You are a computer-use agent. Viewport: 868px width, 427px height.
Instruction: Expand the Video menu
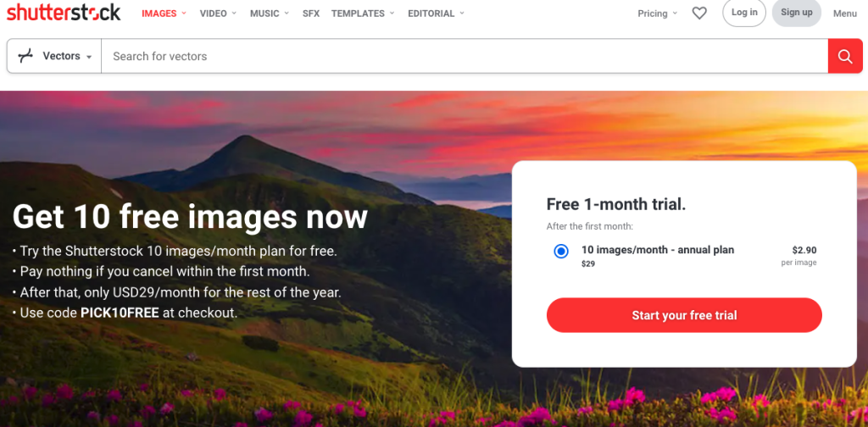(218, 14)
